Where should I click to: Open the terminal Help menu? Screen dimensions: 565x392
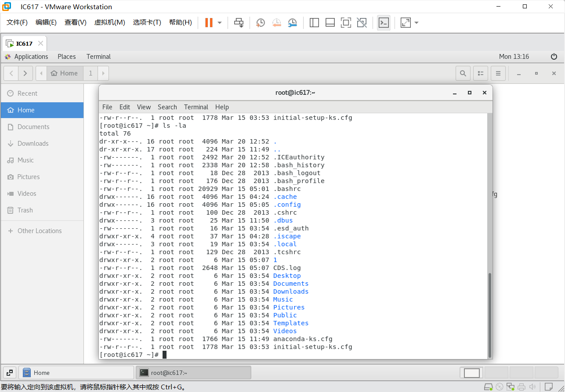222,107
